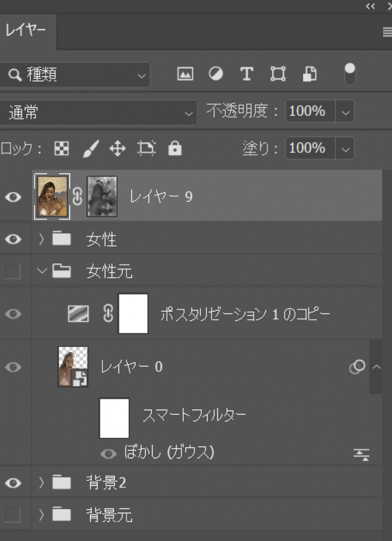Click the 不透明度 value field
Image resolution: width=392 pixels, height=541 pixels.
(x=310, y=112)
